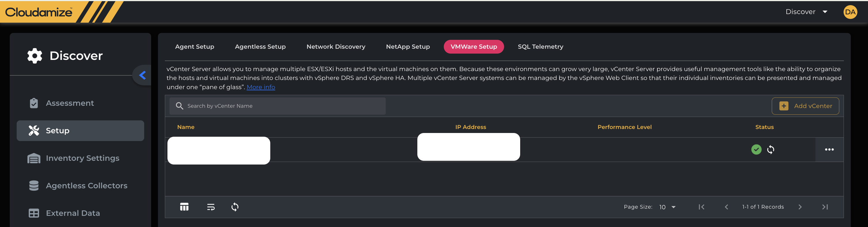Toggle text wrap icon in table footer
Image resolution: width=868 pixels, height=227 pixels.
coord(211,207)
